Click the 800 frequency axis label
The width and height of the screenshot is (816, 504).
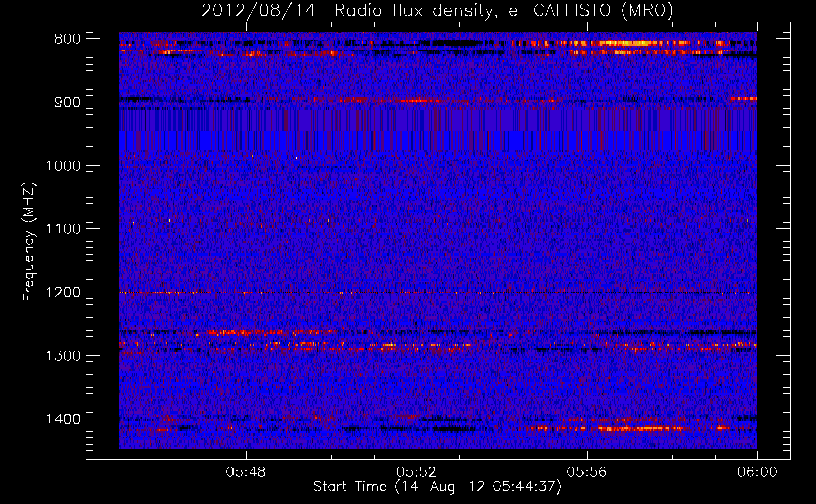(x=67, y=39)
